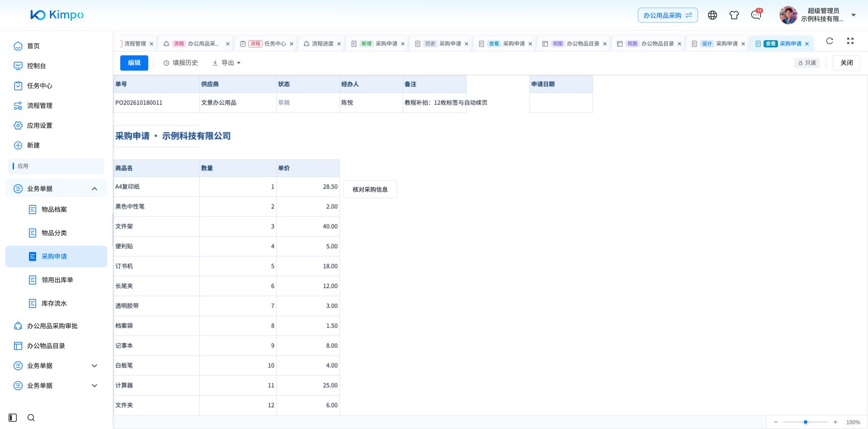Click the refresh icon beside tabs
The image size is (868, 429).
pyautogui.click(x=830, y=41)
